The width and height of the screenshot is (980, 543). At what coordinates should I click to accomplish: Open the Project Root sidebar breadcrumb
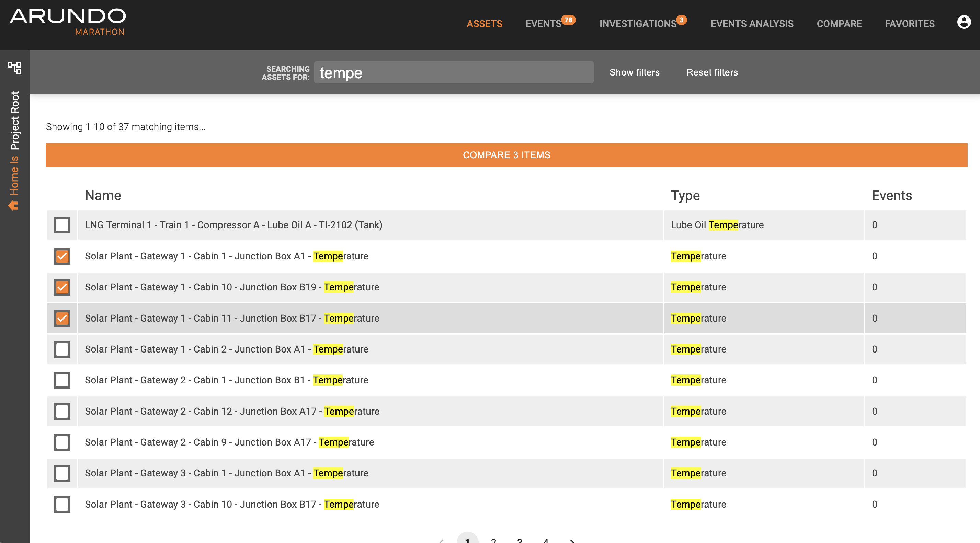tap(14, 120)
